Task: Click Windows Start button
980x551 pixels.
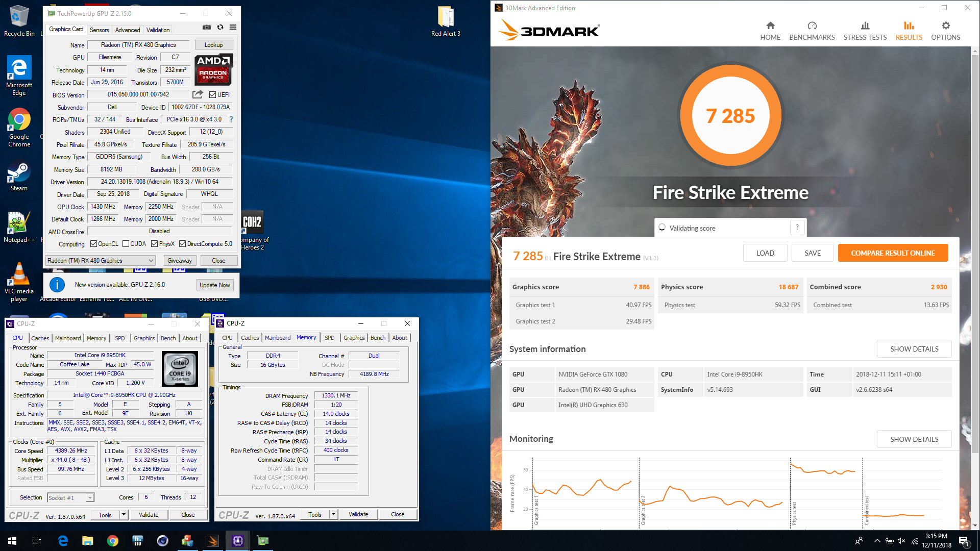Action: coord(12,541)
